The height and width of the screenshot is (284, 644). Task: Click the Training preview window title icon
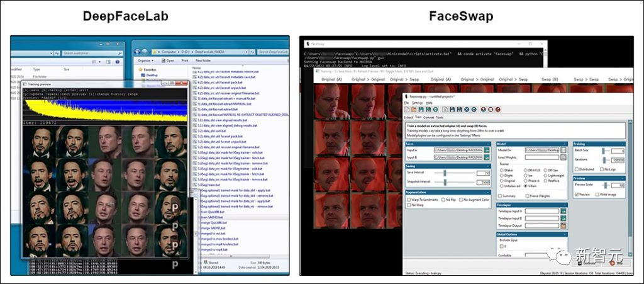[25, 83]
